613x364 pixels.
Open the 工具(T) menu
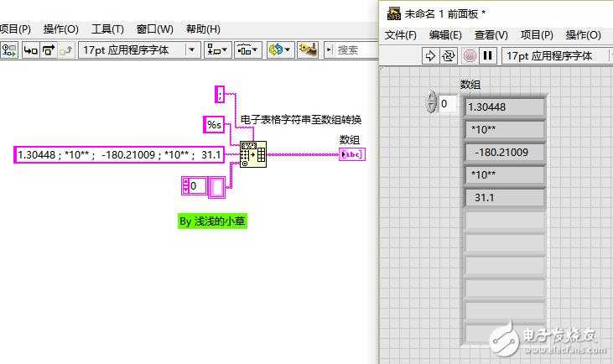tap(107, 29)
